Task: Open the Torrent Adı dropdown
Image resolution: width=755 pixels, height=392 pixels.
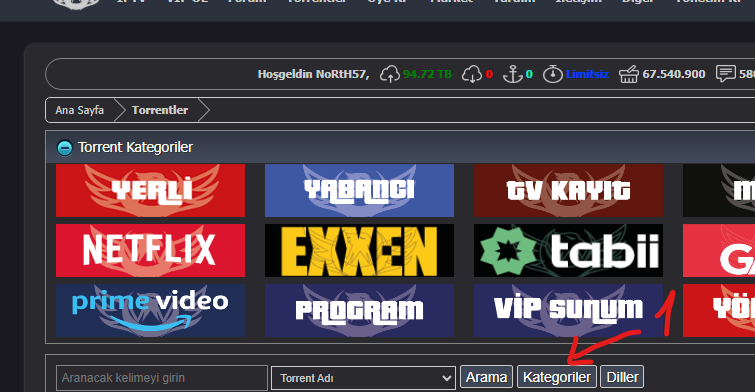Action: [x=364, y=378]
